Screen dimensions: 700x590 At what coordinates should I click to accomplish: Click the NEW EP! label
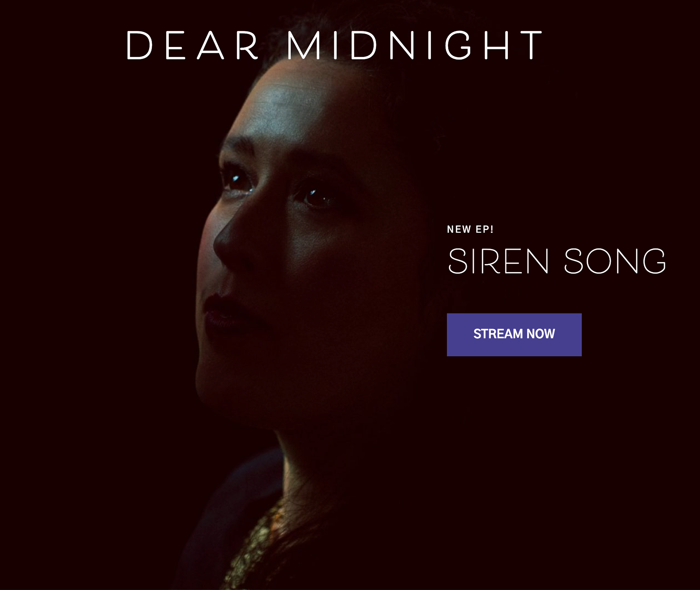[470, 229]
